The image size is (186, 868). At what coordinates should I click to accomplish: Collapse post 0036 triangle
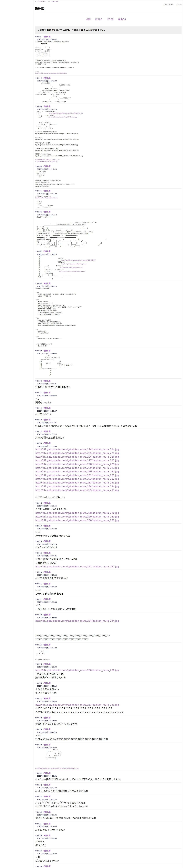pos(36,835)
